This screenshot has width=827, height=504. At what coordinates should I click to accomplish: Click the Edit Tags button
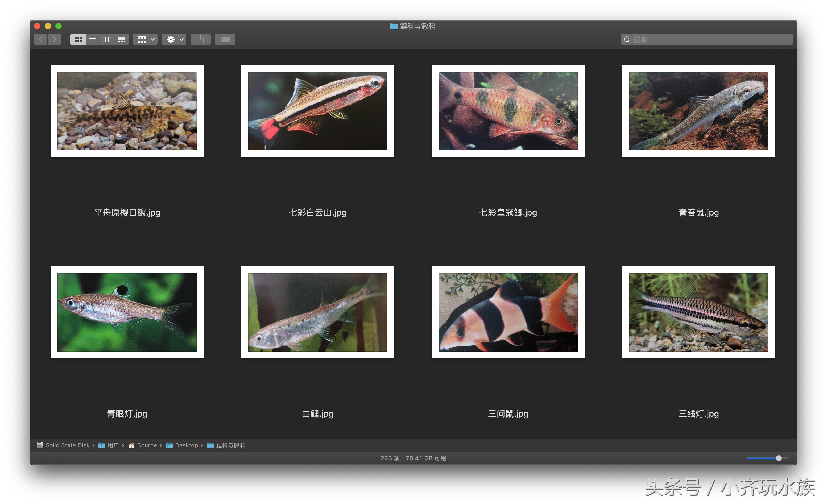click(x=225, y=39)
